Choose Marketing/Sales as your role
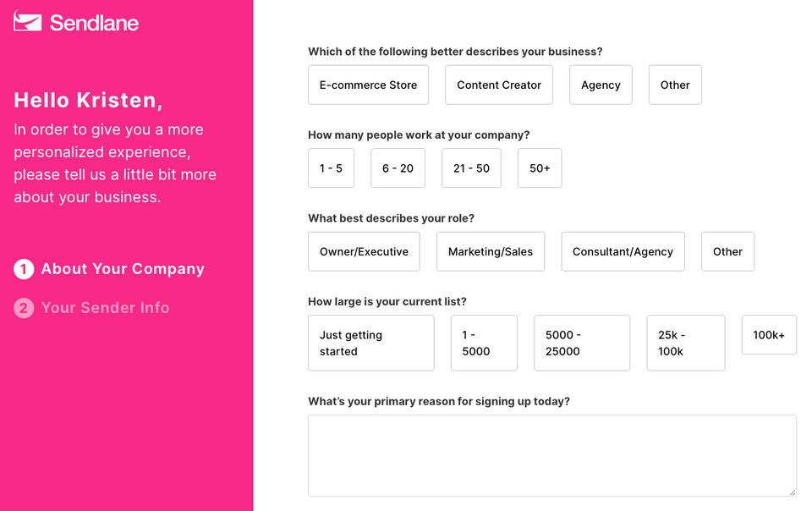 [491, 251]
